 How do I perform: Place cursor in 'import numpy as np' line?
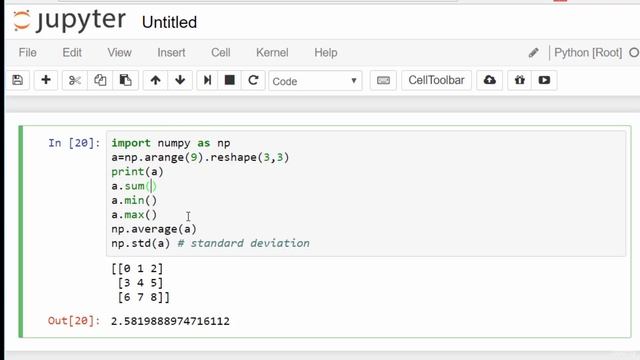[x=171, y=143]
